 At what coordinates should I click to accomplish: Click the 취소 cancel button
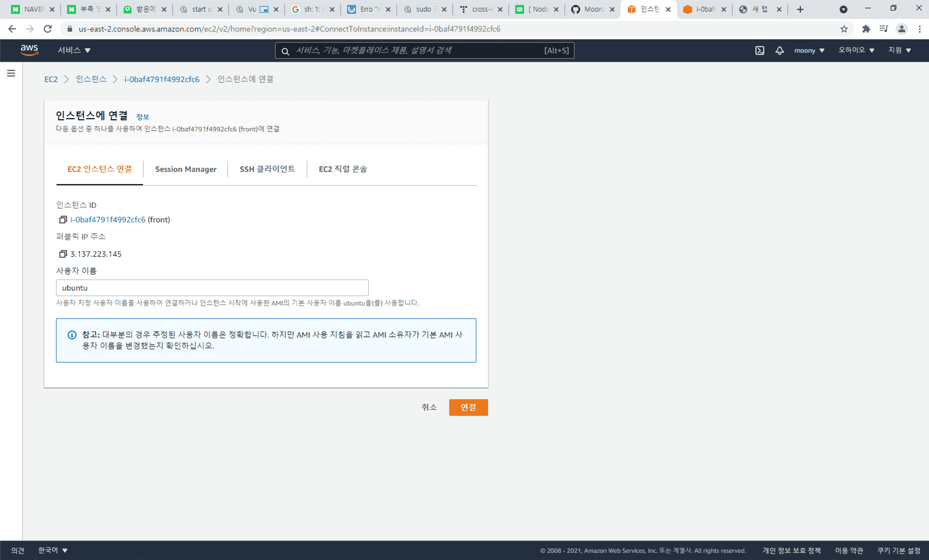pos(429,408)
